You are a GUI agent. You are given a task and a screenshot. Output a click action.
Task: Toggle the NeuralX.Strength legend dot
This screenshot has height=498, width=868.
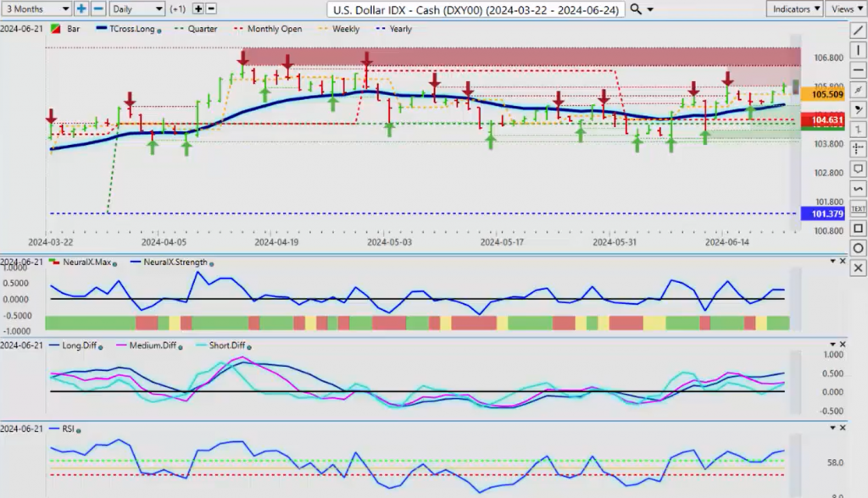pyautogui.click(x=212, y=263)
